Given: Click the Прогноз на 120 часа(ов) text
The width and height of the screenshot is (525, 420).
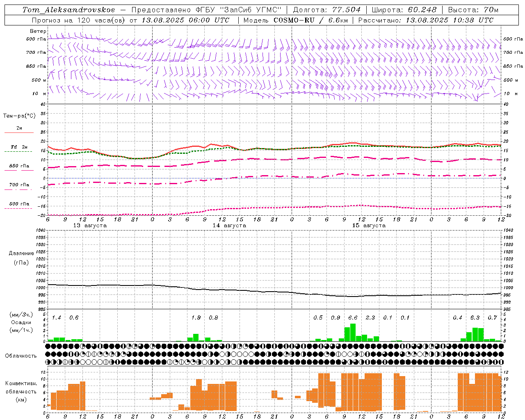Looking at the screenshot, I should coord(78,20).
